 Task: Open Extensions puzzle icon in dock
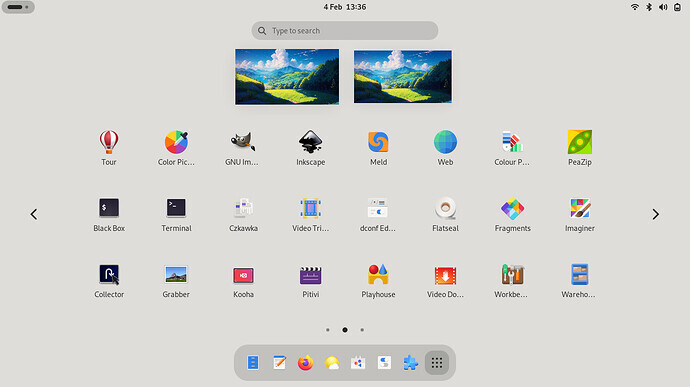pos(410,362)
